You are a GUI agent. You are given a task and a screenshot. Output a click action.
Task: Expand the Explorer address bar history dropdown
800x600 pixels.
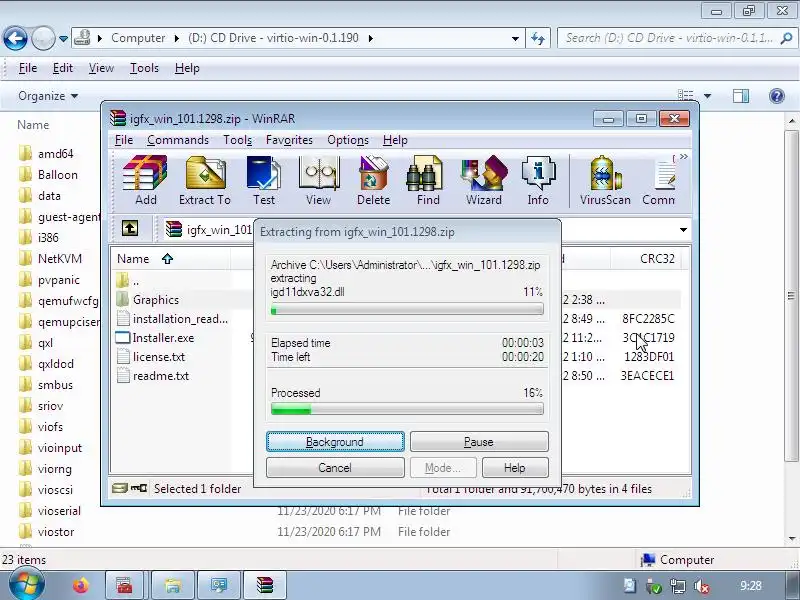[515, 39]
